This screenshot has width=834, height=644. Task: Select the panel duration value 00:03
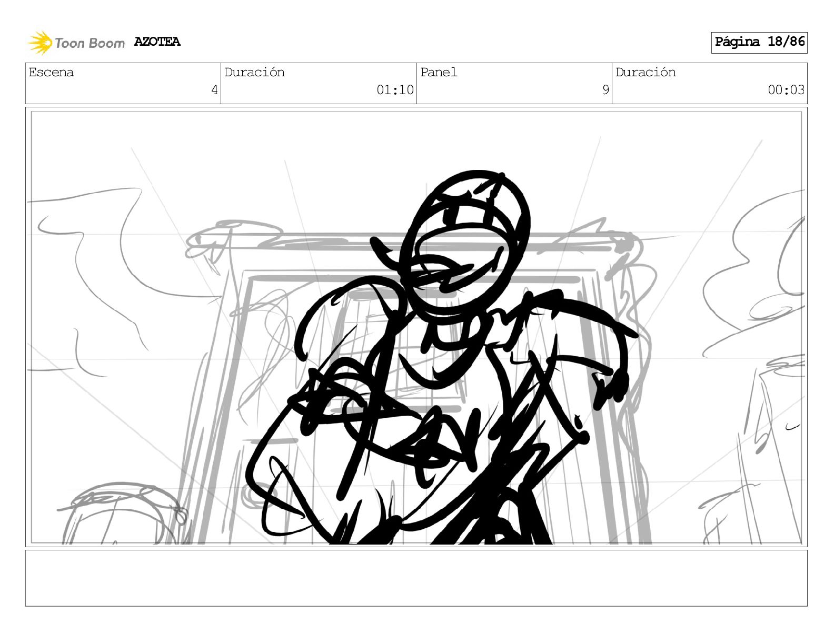[x=786, y=90]
